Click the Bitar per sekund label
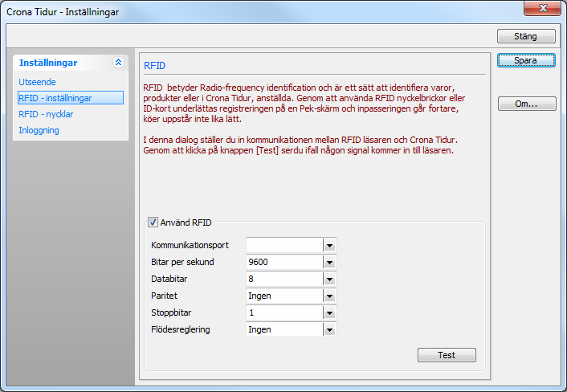This screenshot has width=567, height=392. pos(182,262)
